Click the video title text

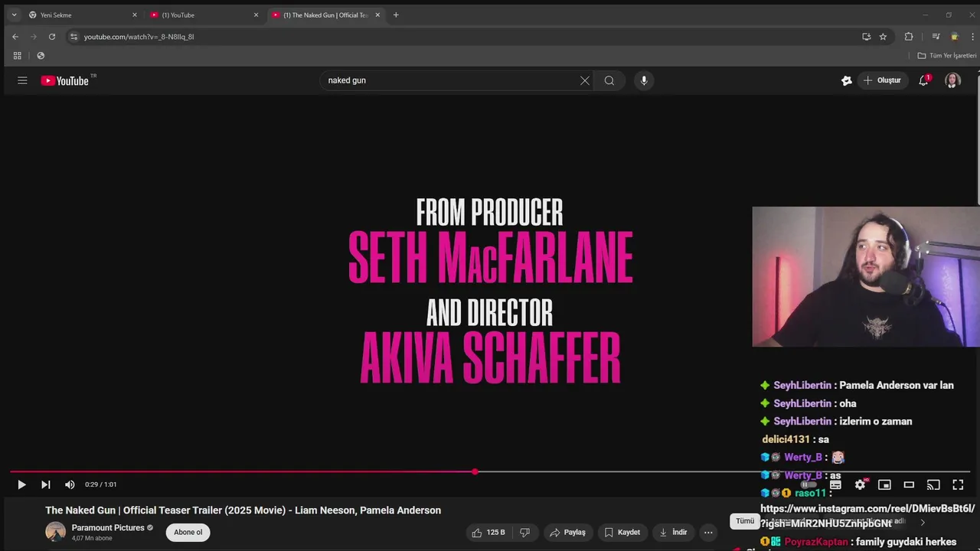(243, 510)
